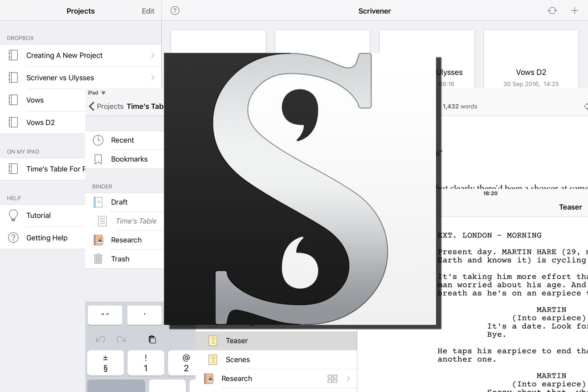
Task: Select the Scenes document in the binder list
Action: tap(276, 359)
